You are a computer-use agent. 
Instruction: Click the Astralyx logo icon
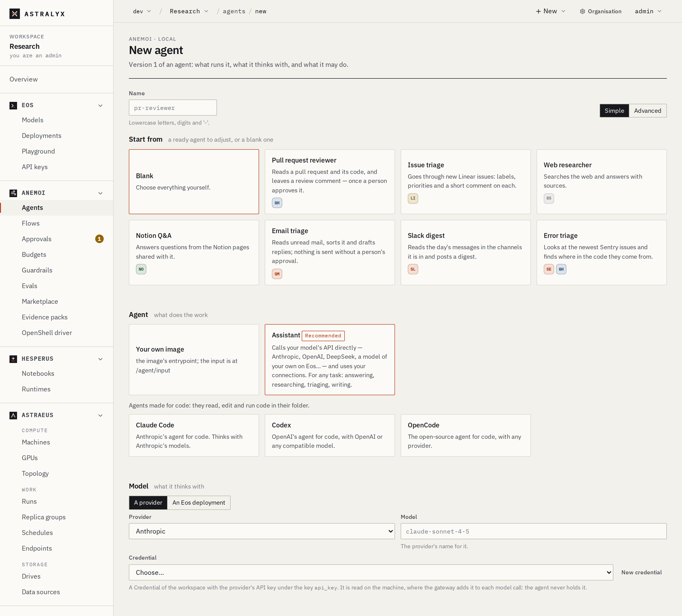point(14,14)
